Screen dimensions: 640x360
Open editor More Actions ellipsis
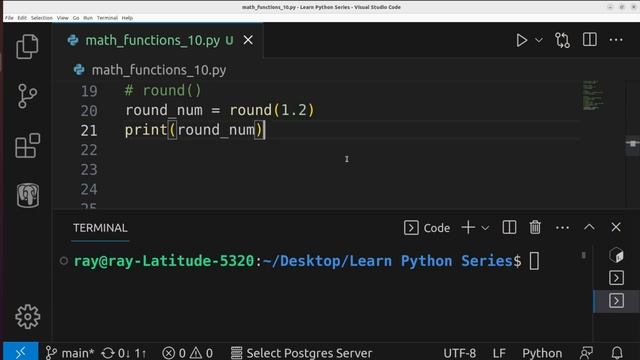pos(616,40)
